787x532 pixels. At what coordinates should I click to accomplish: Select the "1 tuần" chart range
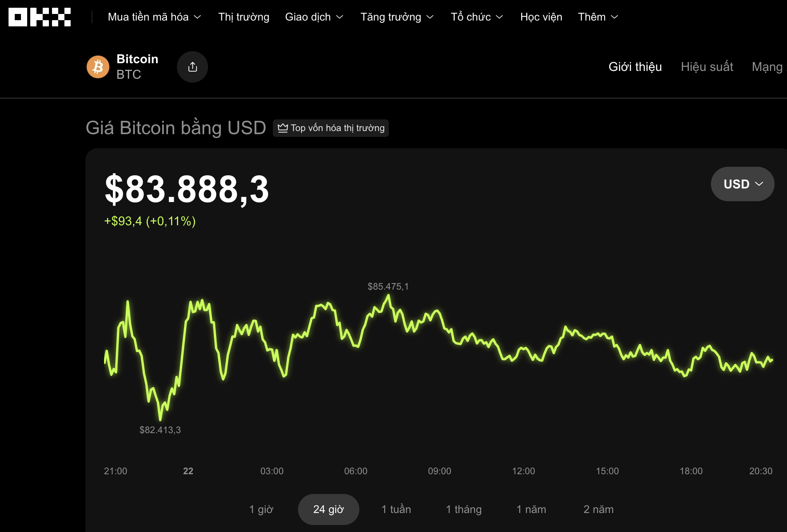tap(396, 509)
